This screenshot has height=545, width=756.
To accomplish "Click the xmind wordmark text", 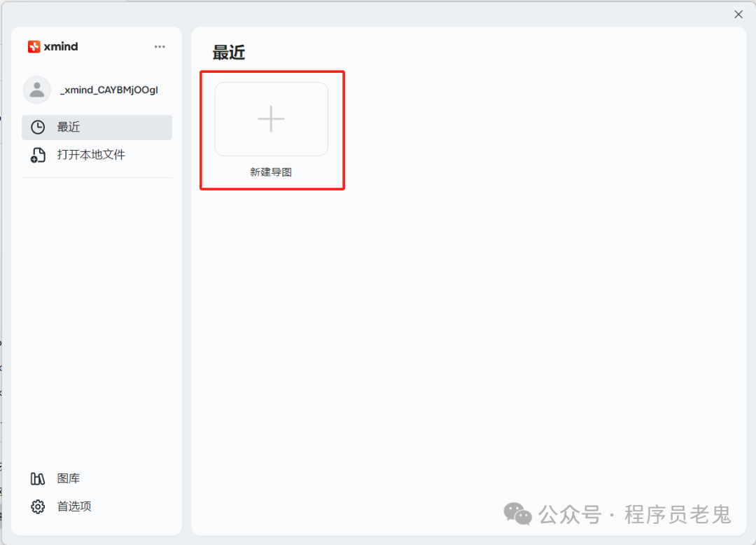I will [x=61, y=47].
